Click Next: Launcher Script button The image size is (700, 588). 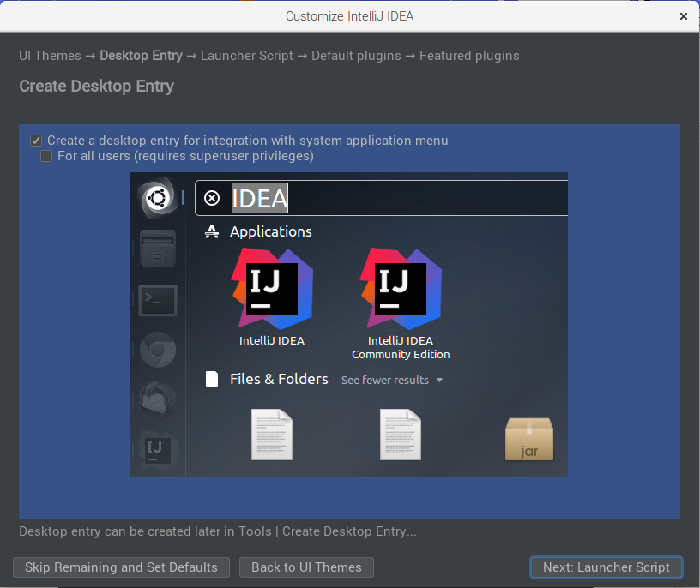coord(606,567)
